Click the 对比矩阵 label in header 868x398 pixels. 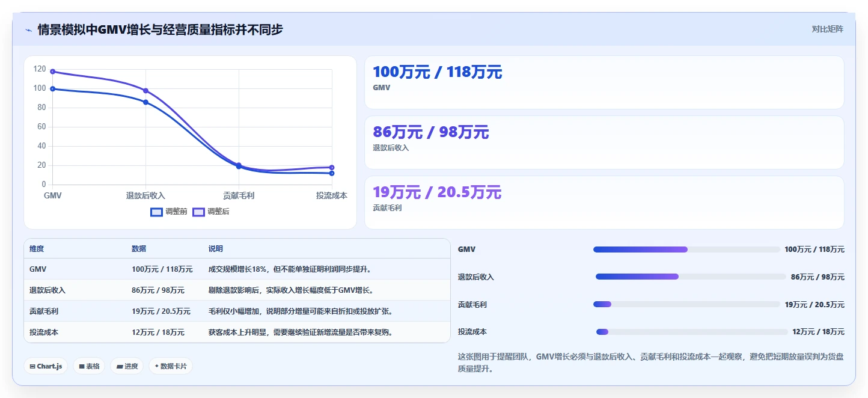(827, 29)
